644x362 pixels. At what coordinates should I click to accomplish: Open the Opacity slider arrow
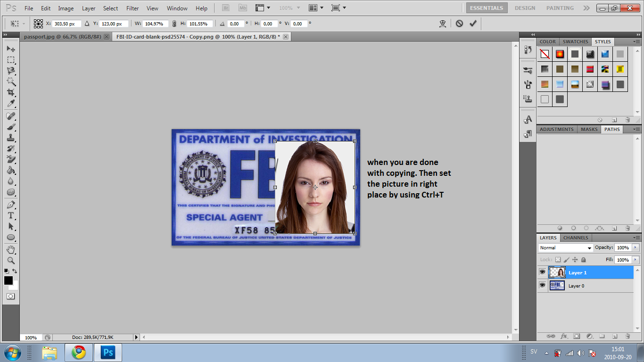point(636,247)
